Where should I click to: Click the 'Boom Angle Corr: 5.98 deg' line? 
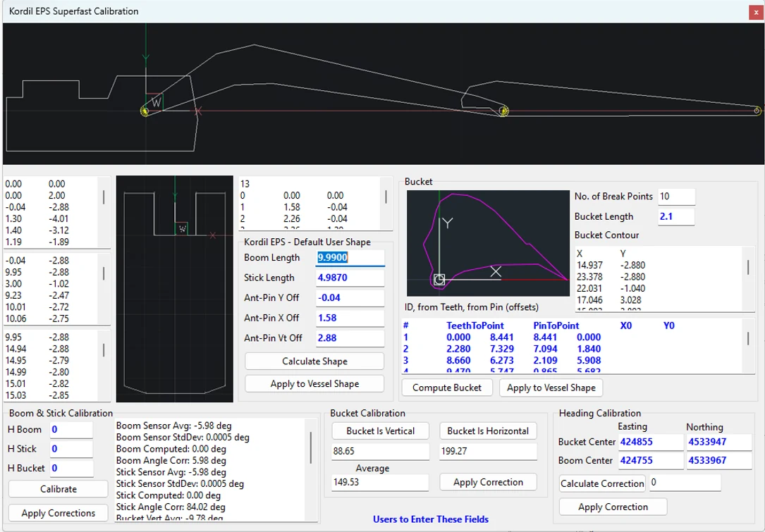171,461
